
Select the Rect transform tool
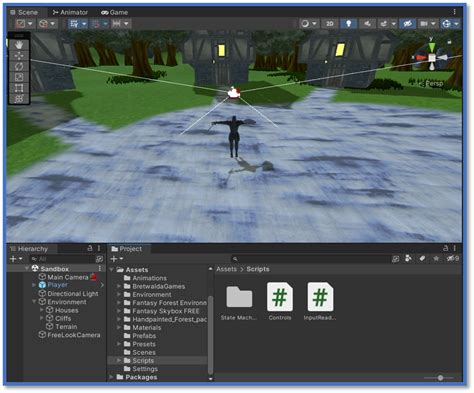19,88
